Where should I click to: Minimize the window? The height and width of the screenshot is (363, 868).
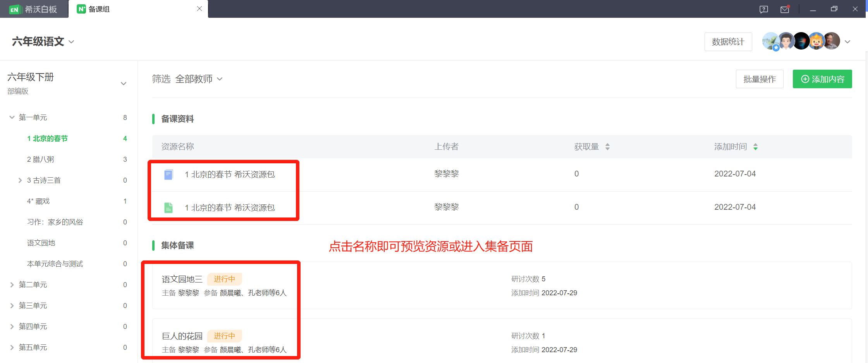click(x=813, y=9)
